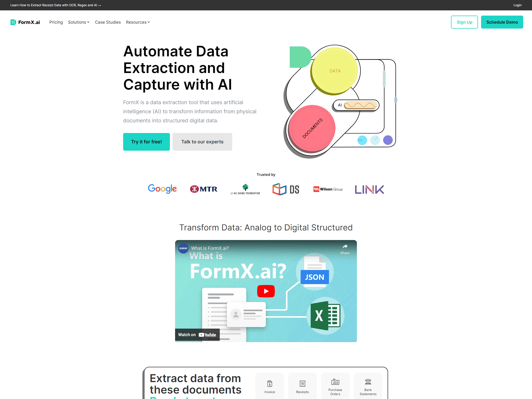Click the Schedule Demo button
The width and height of the screenshot is (532, 399).
(502, 22)
